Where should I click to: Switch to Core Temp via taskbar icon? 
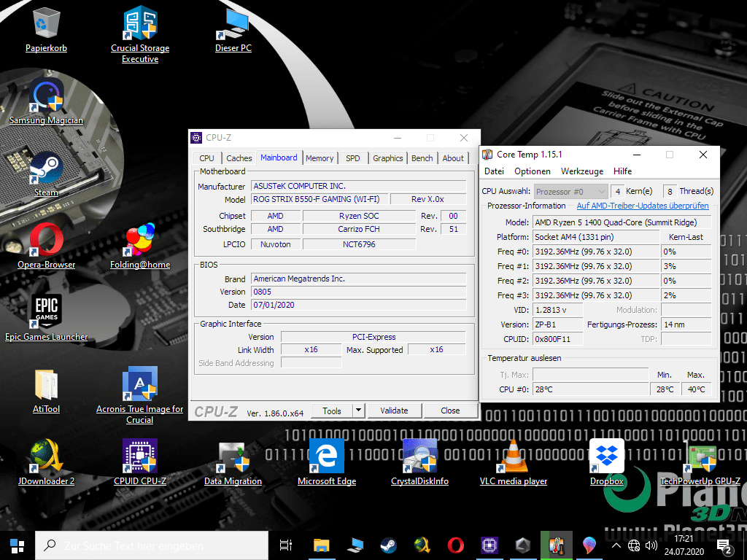pyautogui.click(x=556, y=545)
